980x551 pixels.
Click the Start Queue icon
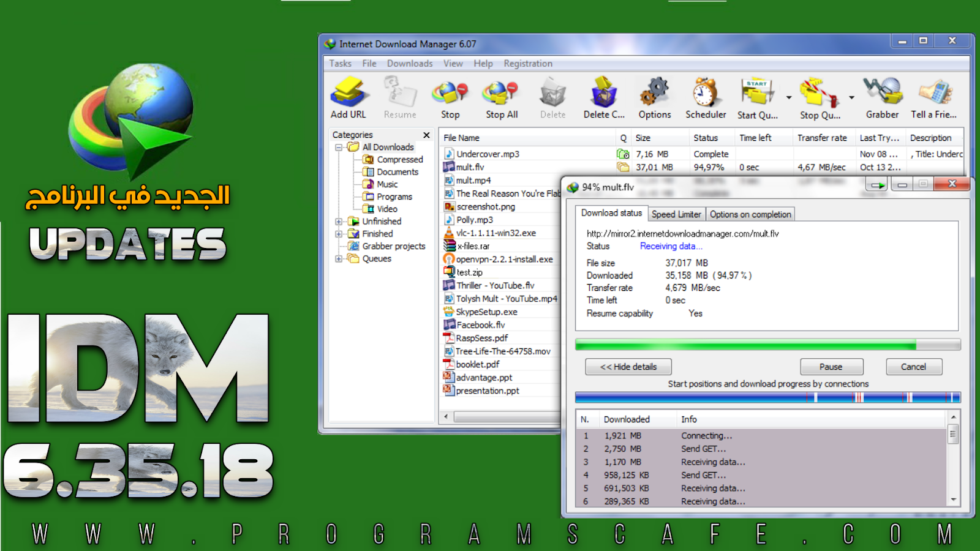tap(758, 98)
